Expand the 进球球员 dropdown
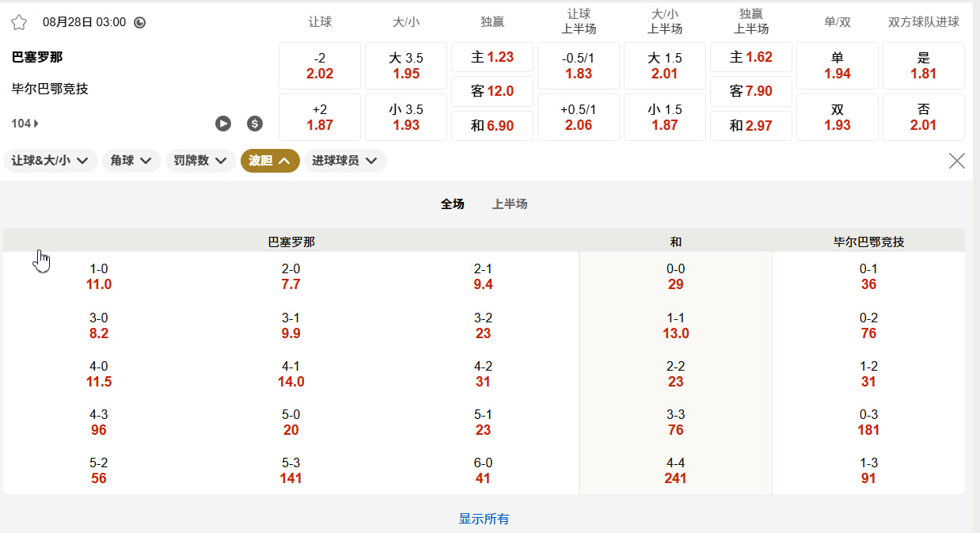The height and width of the screenshot is (533, 980). coord(345,161)
